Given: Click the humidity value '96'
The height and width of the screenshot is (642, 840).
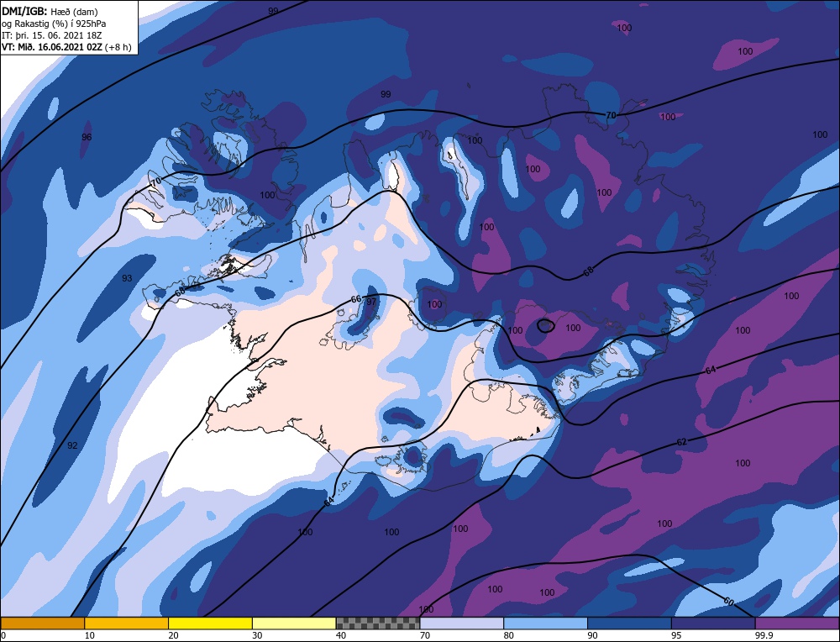Looking at the screenshot, I should coord(87,137).
